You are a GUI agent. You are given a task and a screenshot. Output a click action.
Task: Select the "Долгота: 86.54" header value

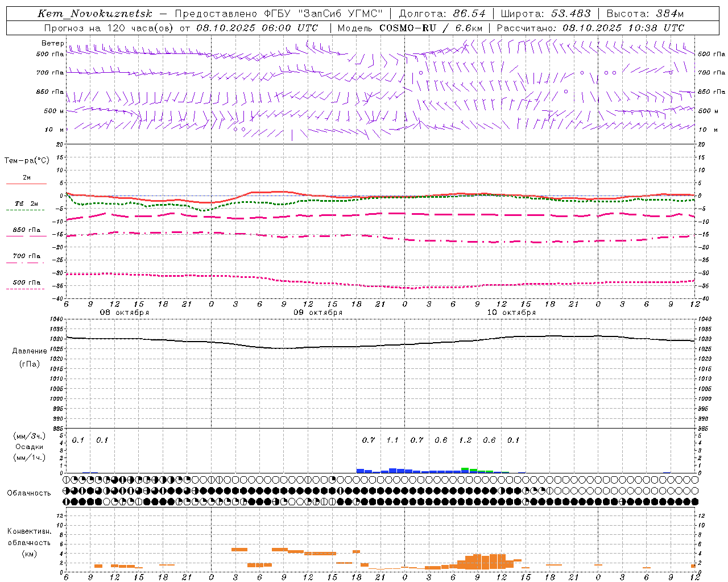[442, 14]
